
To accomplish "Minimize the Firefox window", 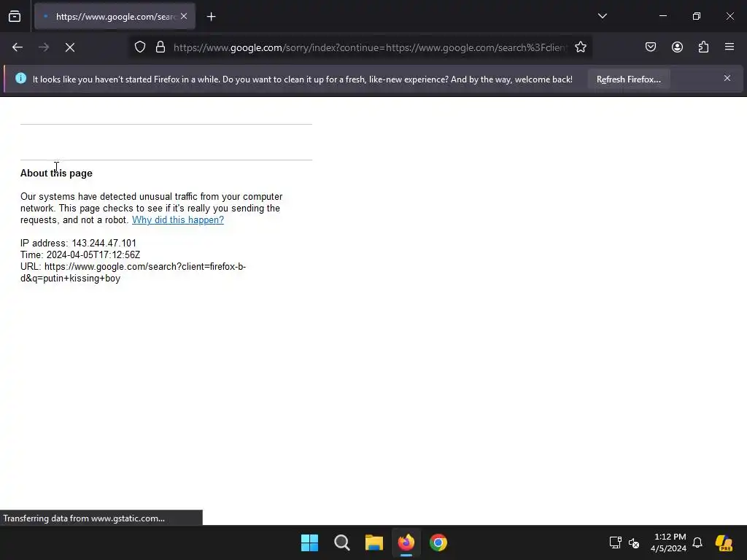I will tap(662, 16).
